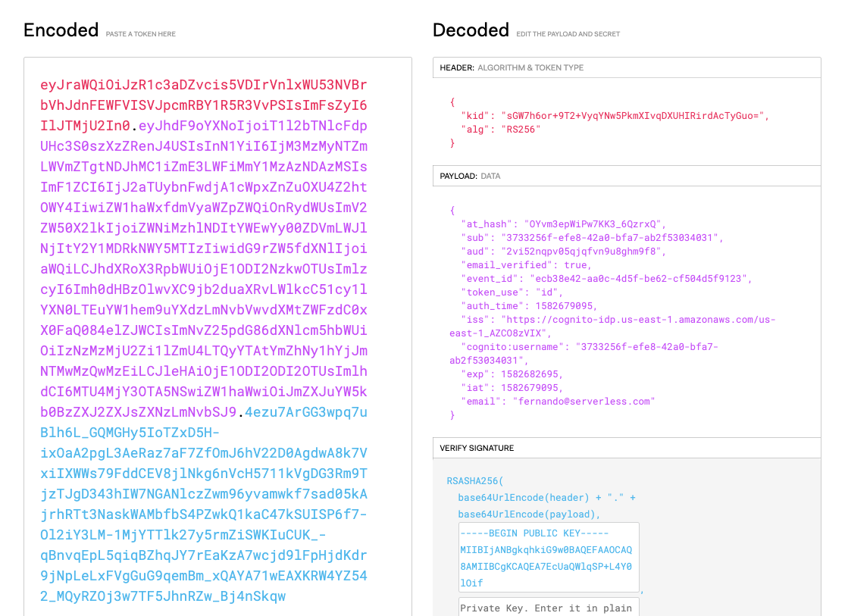This screenshot has width=848, height=616.
Task: Click inside the BEGIN PUBLIC KEY textarea
Action: pos(547,557)
